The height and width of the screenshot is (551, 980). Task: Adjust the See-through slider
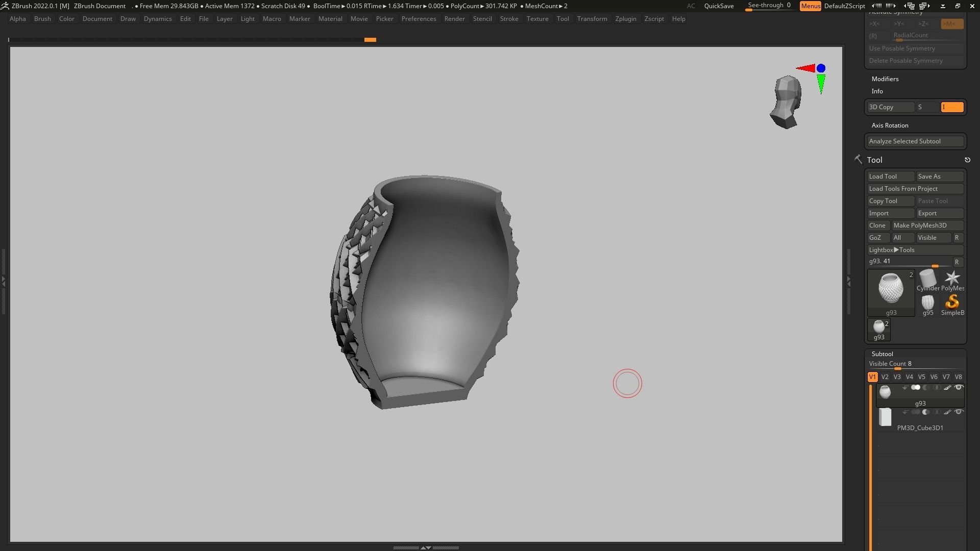click(769, 6)
